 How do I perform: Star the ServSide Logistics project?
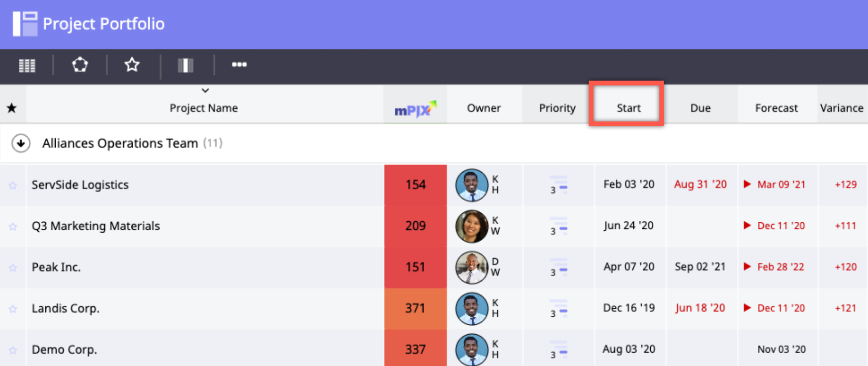coord(13,185)
